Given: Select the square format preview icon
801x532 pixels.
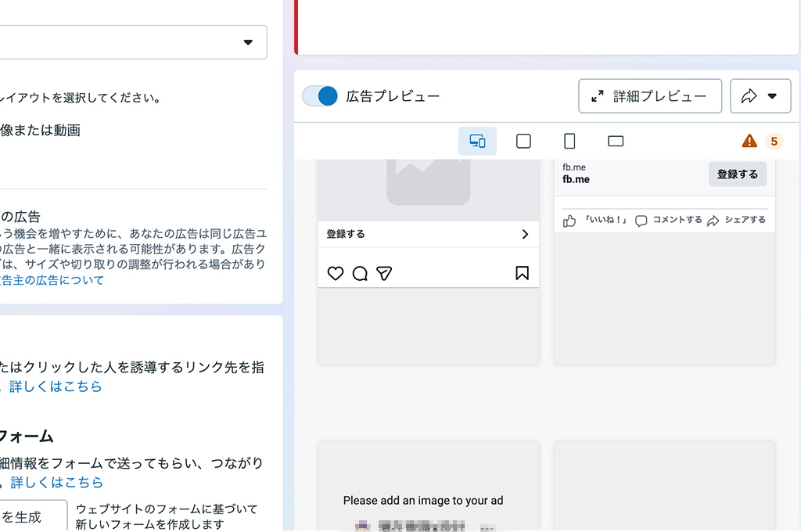Looking at the screenshot, I should (523, 141).
